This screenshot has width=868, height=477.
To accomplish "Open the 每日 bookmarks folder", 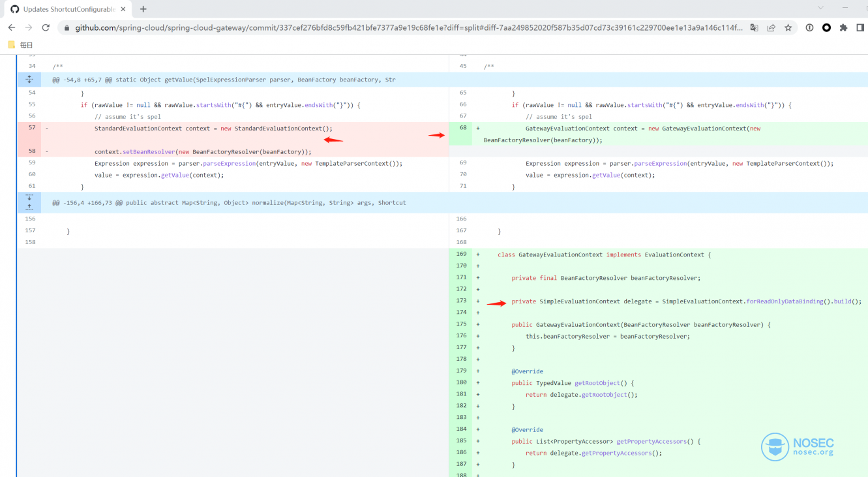I will [21, 44].
